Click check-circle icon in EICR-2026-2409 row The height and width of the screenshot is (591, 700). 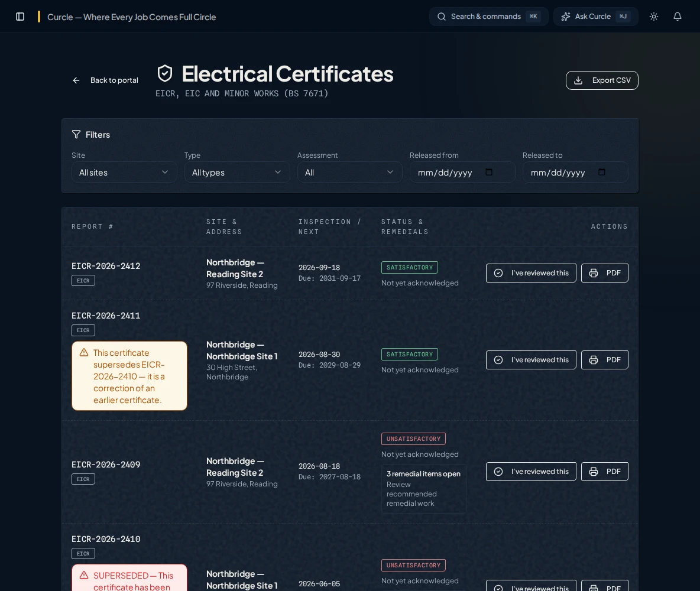pyautogui.click(x=498, y=472)
